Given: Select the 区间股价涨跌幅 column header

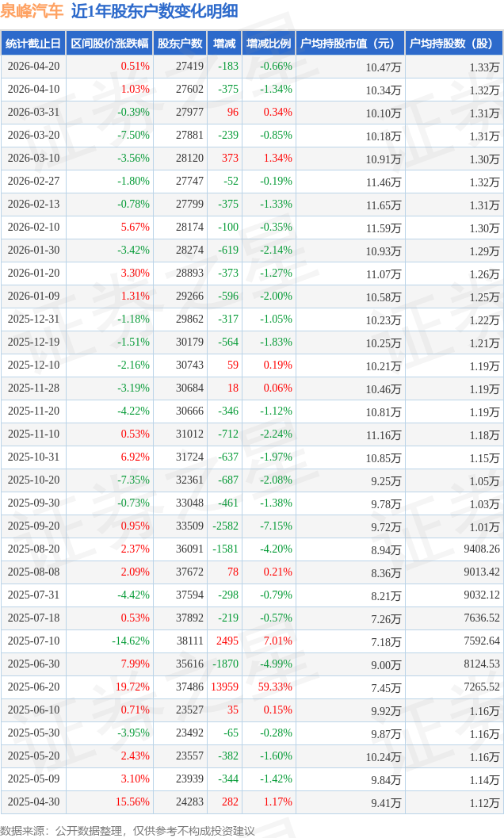Looking at the screenshot, I should pos(109,44).
